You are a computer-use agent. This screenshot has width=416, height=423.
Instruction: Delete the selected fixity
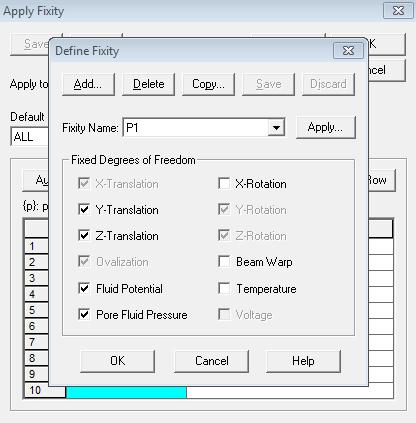(x=148, y=84)
